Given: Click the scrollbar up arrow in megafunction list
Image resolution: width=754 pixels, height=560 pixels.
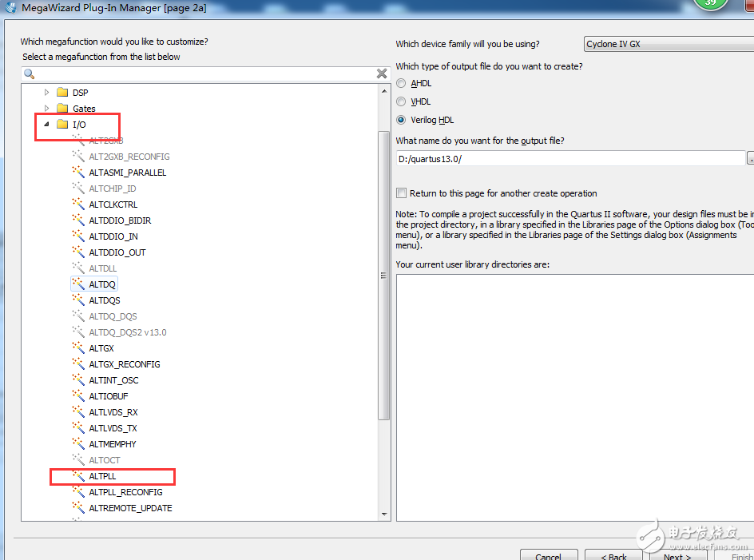Looking at the screenshot, I should 383,91.
